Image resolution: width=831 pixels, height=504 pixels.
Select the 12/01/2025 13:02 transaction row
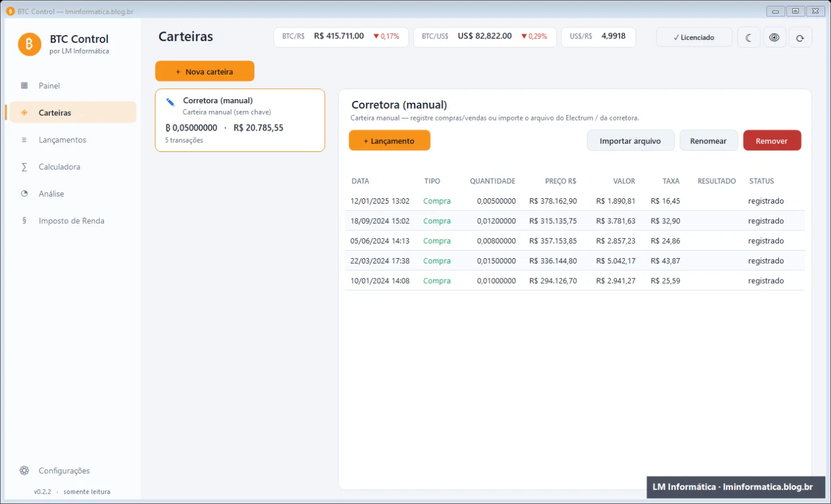pos(575,201)
